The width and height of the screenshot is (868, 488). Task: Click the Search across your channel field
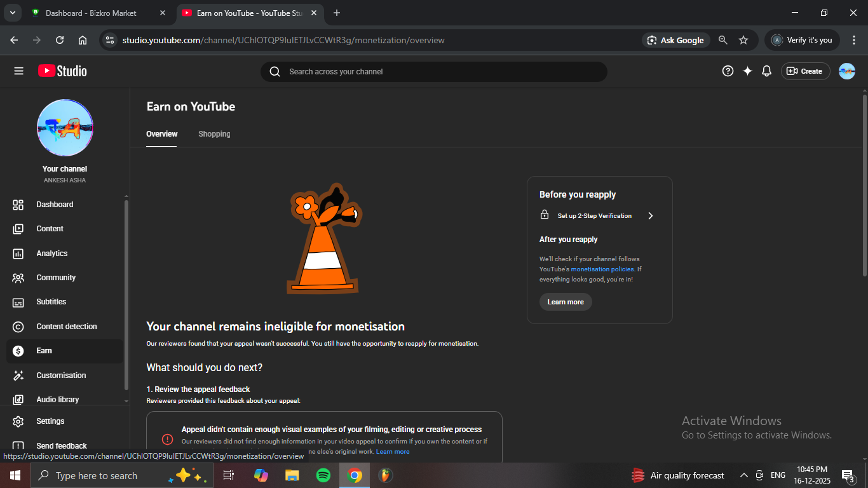433,72
